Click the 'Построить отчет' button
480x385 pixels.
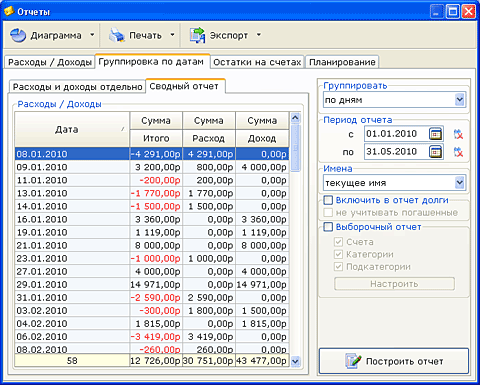pos(394,361)
